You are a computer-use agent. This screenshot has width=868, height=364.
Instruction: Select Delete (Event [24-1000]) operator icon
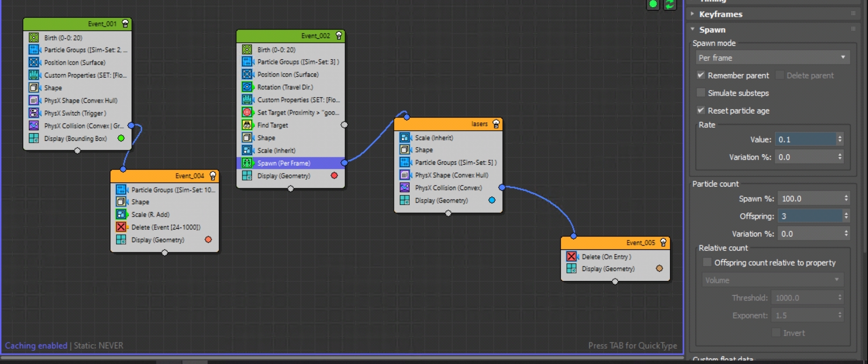[121, 227]
